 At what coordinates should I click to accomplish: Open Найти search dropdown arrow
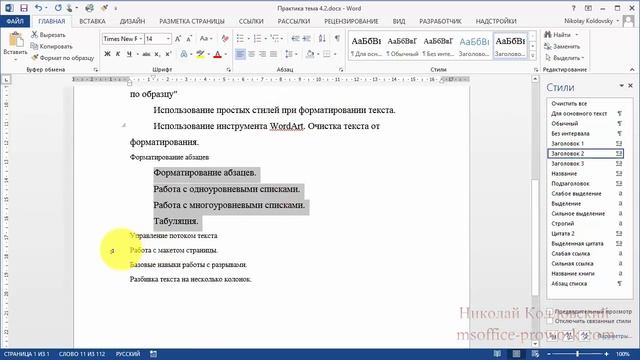click(577, 35)
